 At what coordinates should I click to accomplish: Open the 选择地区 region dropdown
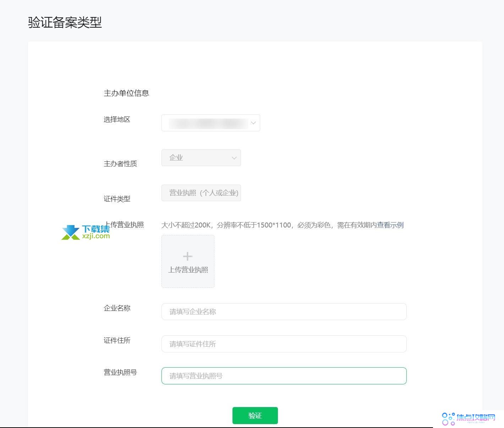coord(210,123)
